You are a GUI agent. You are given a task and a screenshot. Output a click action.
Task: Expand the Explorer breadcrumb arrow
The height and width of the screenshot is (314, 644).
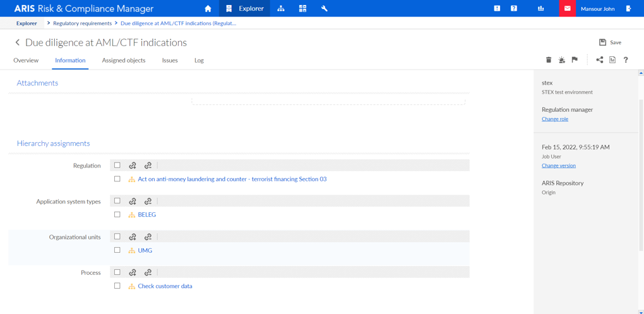[49, 23]
